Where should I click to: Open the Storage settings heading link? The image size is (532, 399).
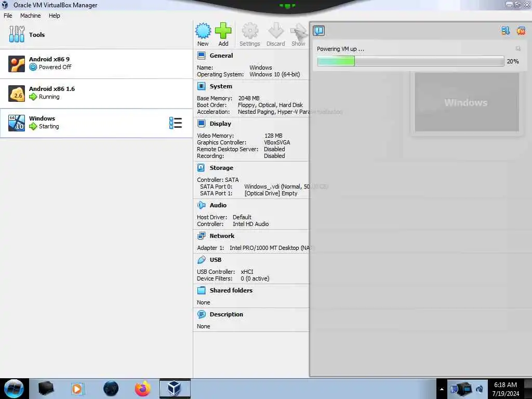click(x=221, y=168)
